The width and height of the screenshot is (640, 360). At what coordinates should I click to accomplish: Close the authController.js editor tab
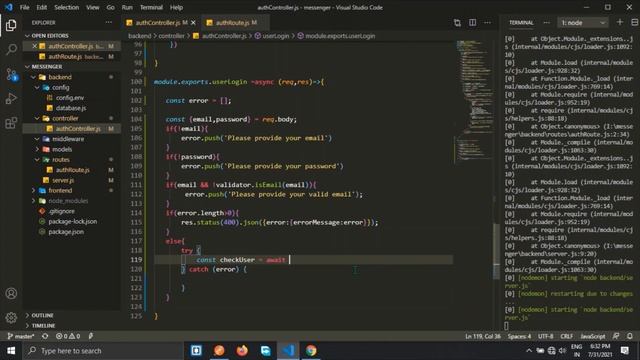point(193,23)
